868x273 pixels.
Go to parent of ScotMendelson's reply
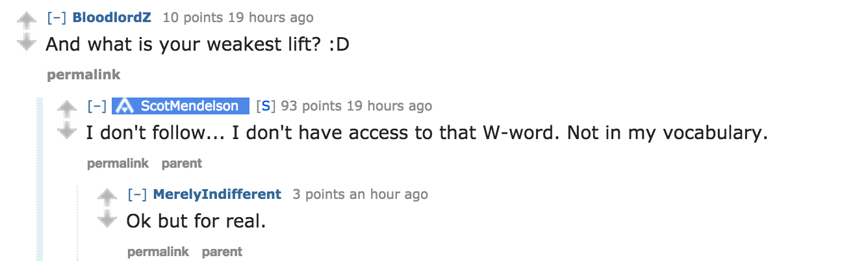pyautogui.click(x=182, y=163)
